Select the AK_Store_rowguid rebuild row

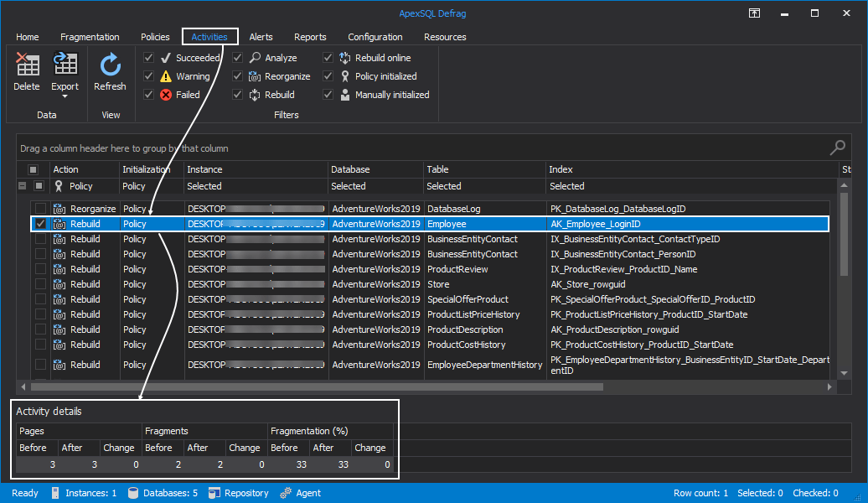click(x=586, y=283)
